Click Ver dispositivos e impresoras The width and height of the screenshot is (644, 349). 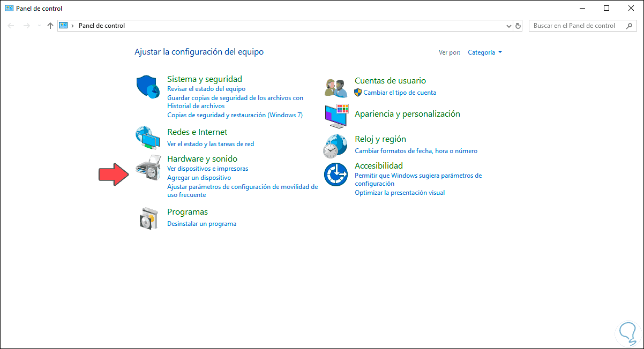[x=208, y=169]
